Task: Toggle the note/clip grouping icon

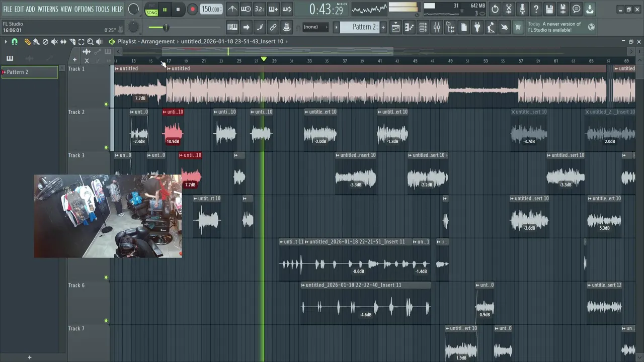Action: tap(260, 27)
